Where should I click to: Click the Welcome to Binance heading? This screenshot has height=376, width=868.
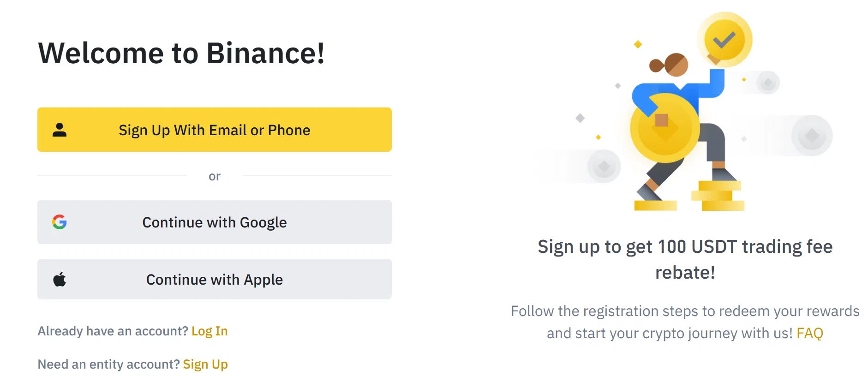pos(181,53)
